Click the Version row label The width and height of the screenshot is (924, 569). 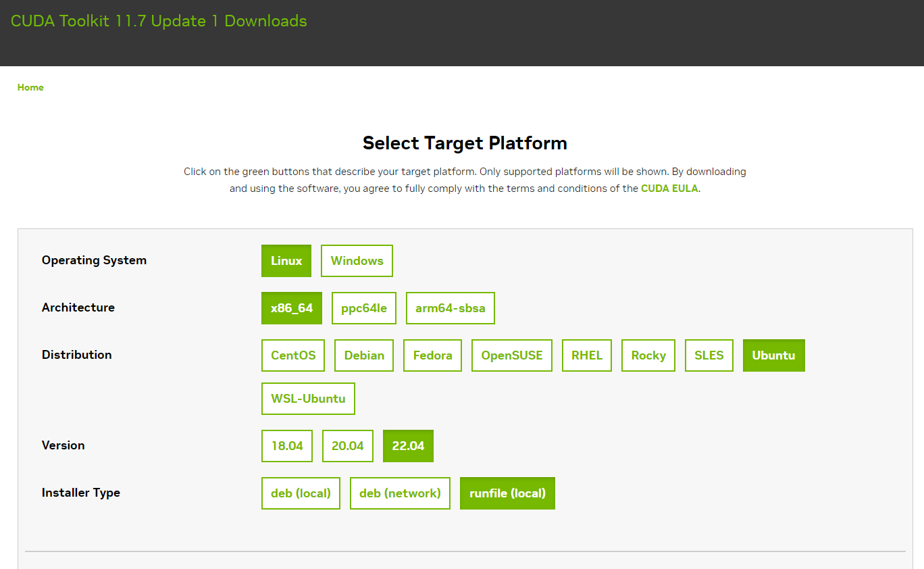[x=63, y=445]
